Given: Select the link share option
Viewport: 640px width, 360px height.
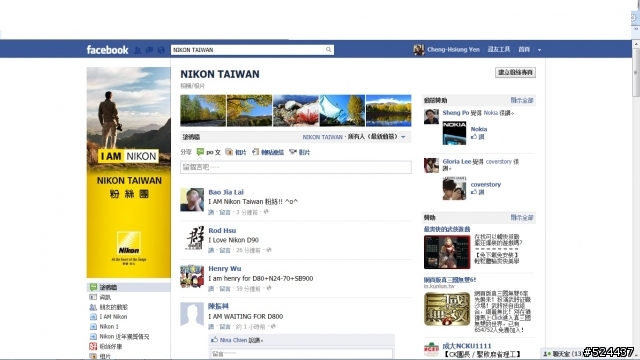Looking at the screenshot, I should pyautogui.click(x=268, y=152).
